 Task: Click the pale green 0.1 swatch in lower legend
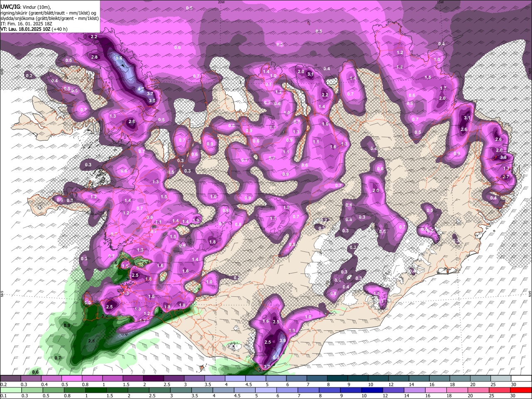(11, 390)
